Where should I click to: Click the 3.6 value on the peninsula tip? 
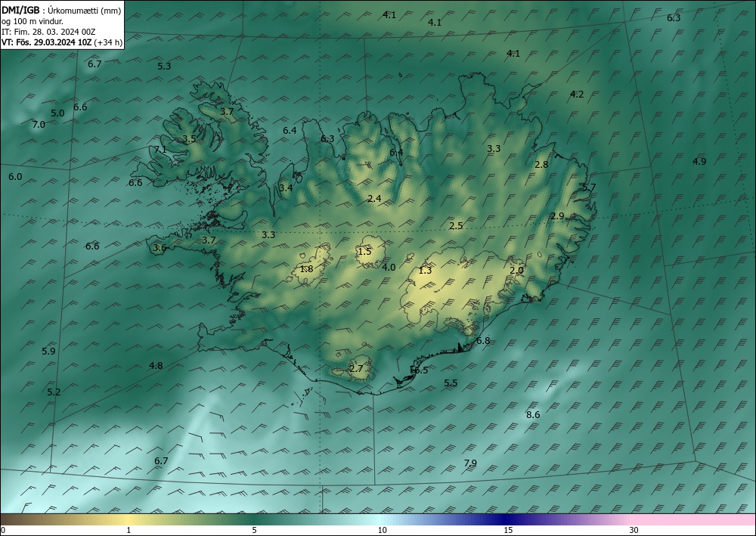click(x=160, y=248)
